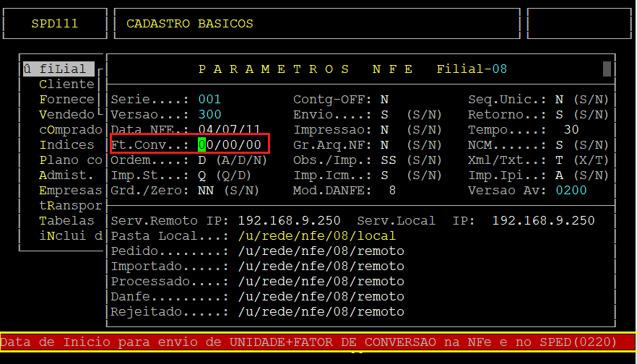Change the Xml/Txt X/T option

(559, 160)
